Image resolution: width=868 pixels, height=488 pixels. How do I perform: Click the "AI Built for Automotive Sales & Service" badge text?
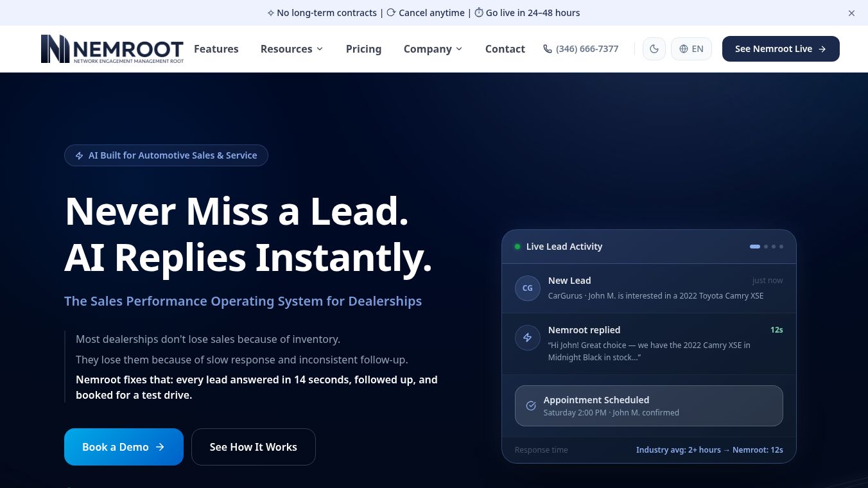click(x=173, y=155)
